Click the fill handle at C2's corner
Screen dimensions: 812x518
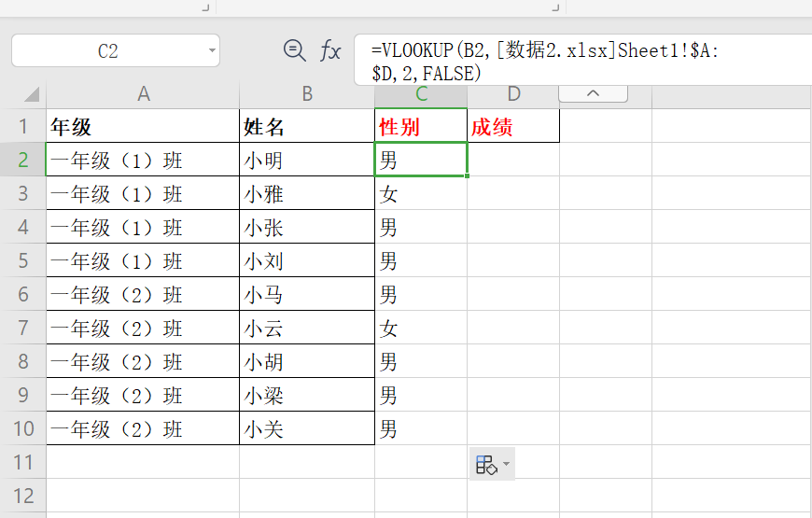click(467, 176)
